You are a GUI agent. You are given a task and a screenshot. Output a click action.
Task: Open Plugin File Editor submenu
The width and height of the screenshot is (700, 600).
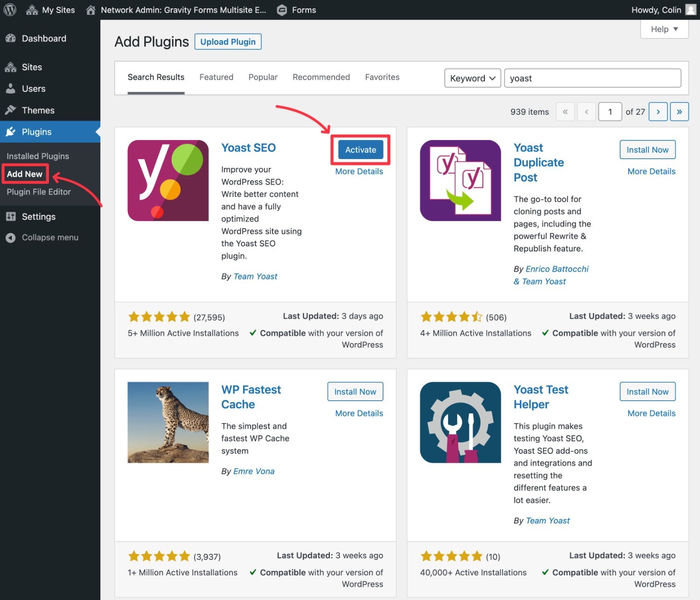39,192
